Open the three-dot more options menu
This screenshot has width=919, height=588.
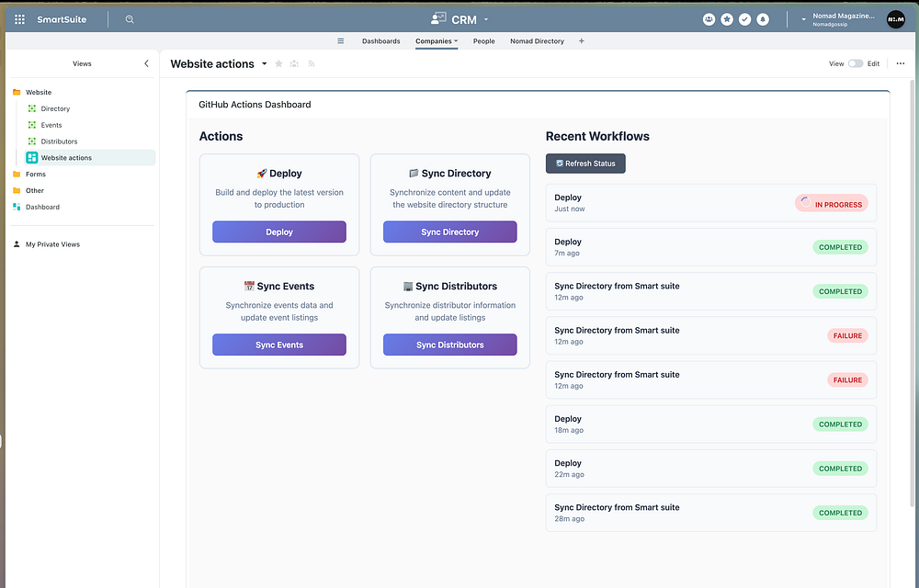[901, 63]
